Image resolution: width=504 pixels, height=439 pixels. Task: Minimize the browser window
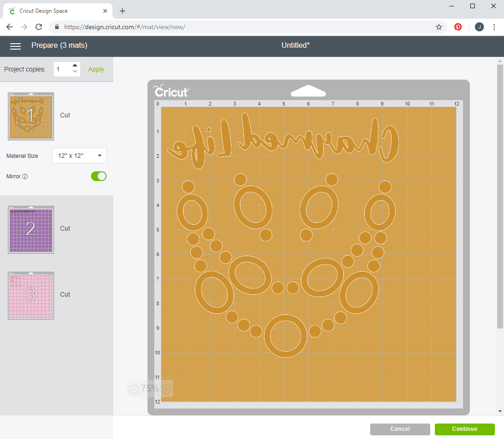click(452, 6)
